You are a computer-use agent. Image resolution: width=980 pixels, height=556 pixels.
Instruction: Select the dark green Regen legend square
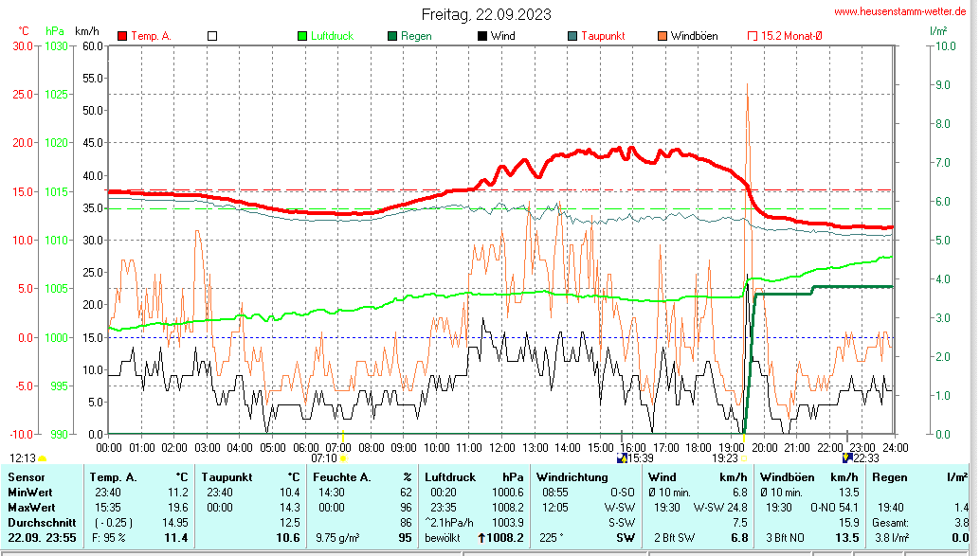pos(392,36)
